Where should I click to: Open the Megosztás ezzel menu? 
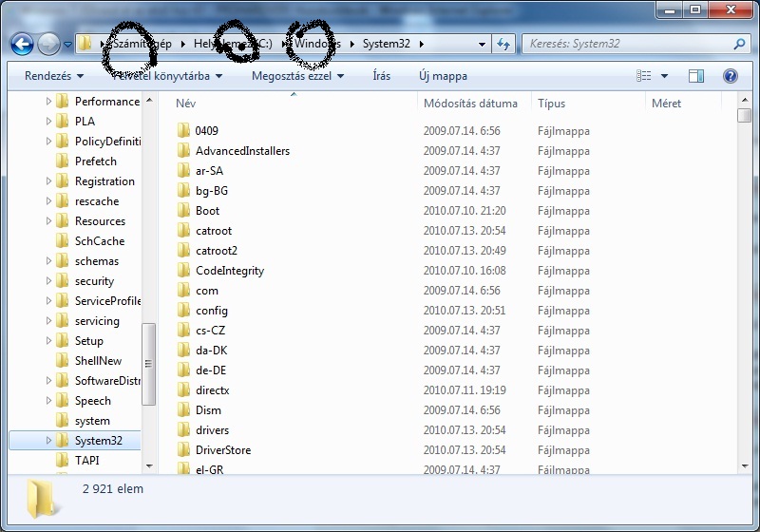[297, 76]
